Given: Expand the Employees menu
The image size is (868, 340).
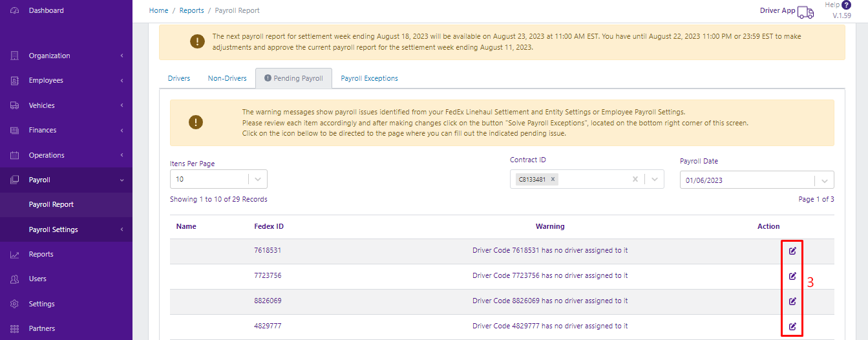Looking at the screenshot, I should point(122,81).
